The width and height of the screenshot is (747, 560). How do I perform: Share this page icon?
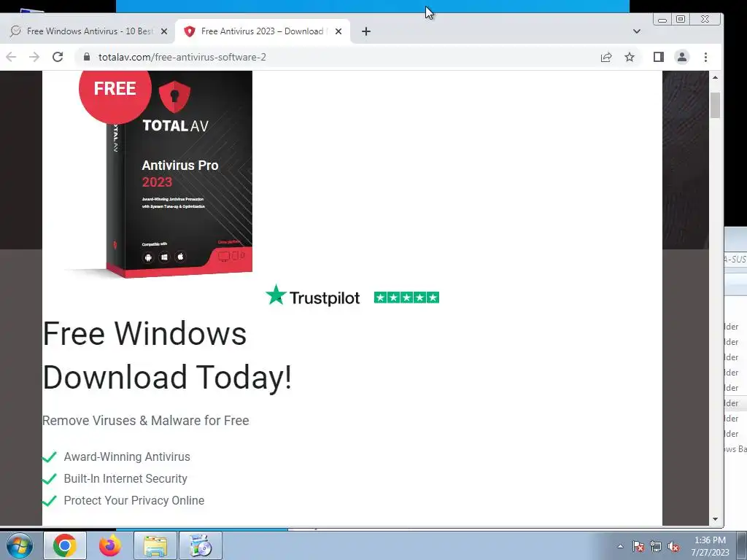click(x=606, y=57)
